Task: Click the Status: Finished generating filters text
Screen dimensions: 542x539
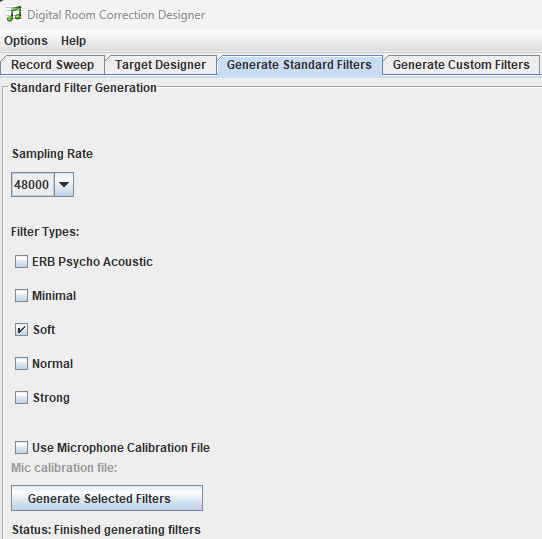Action: (106, 530)
